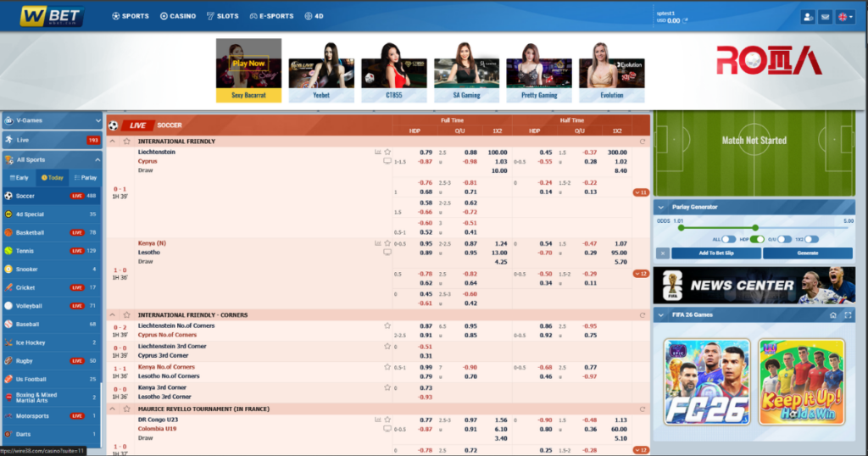Open the SPORTS menu
This screenshot has height=456, width=868.
click(130, 16)
